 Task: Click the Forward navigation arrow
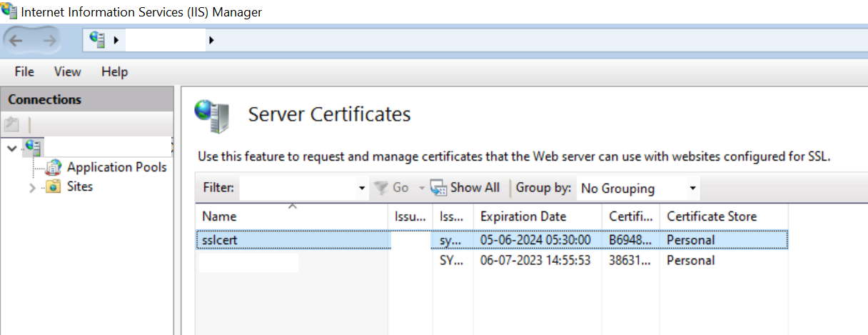tap(49, 41)
